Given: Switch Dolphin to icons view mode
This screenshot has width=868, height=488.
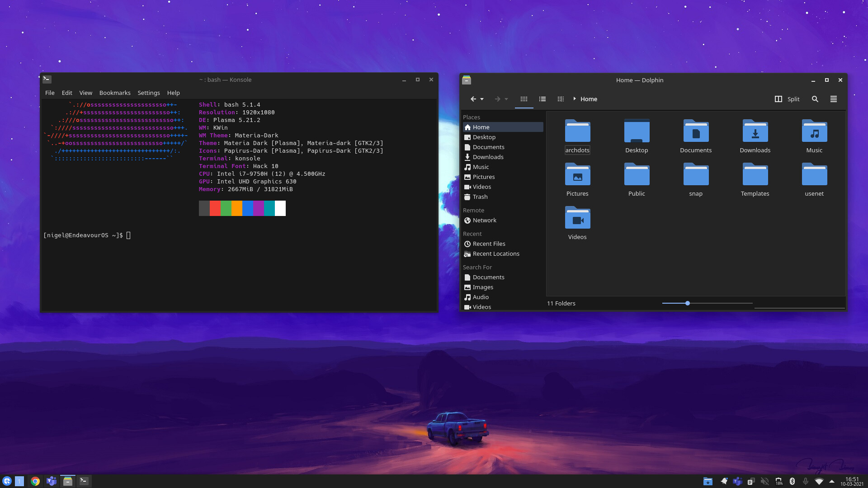Looking at the screenshot, I should click(x=524, y=99).
